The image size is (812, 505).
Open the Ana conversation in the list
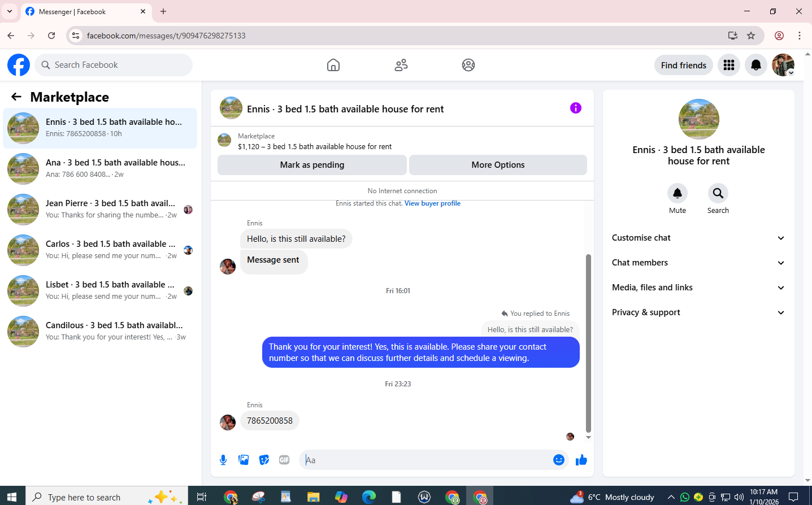click(x=100, y=169)
